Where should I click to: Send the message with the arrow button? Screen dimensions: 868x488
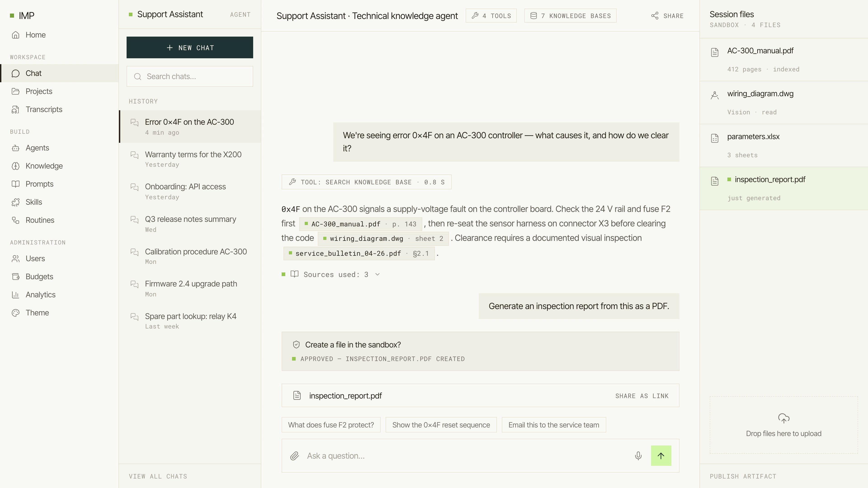pos(661,456)
